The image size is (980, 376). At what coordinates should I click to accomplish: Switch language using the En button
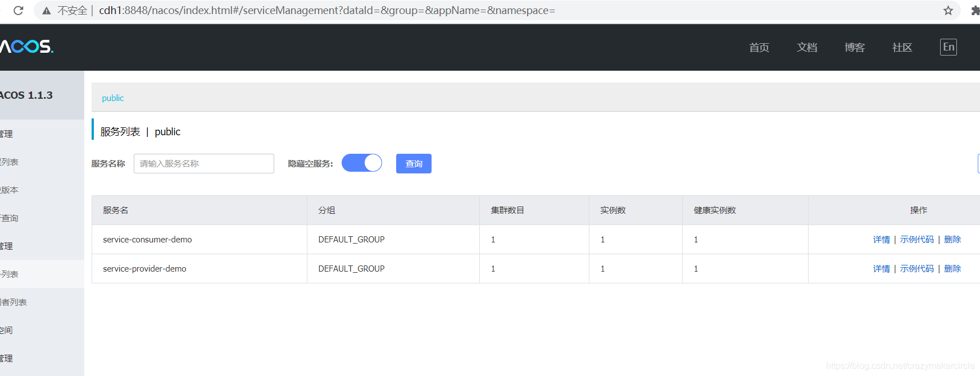coord(948,47)
